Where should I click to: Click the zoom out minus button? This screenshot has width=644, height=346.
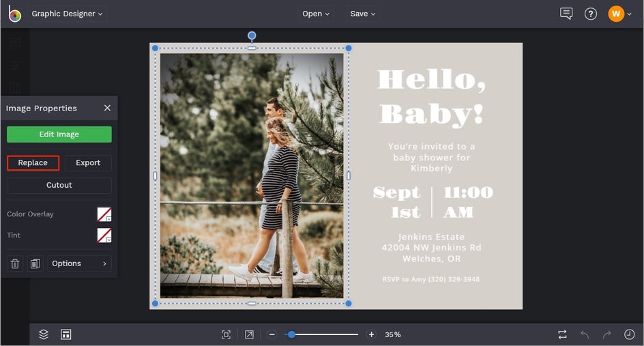tap(272, 334)
